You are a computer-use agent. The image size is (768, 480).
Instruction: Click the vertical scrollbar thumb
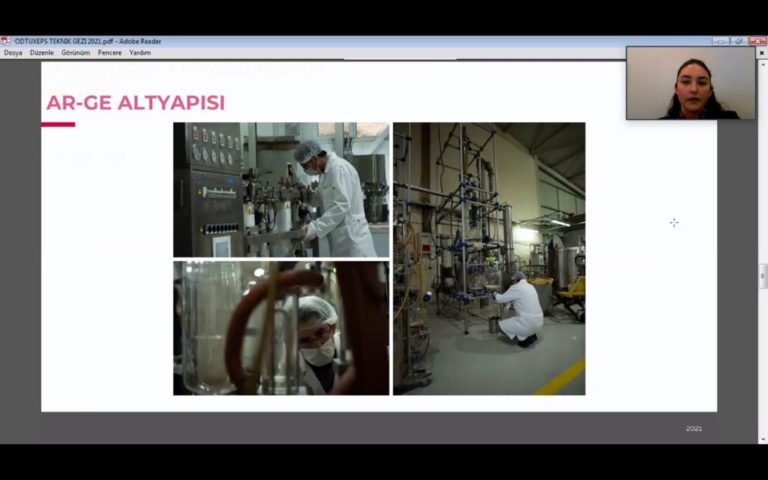coord(763,277)
